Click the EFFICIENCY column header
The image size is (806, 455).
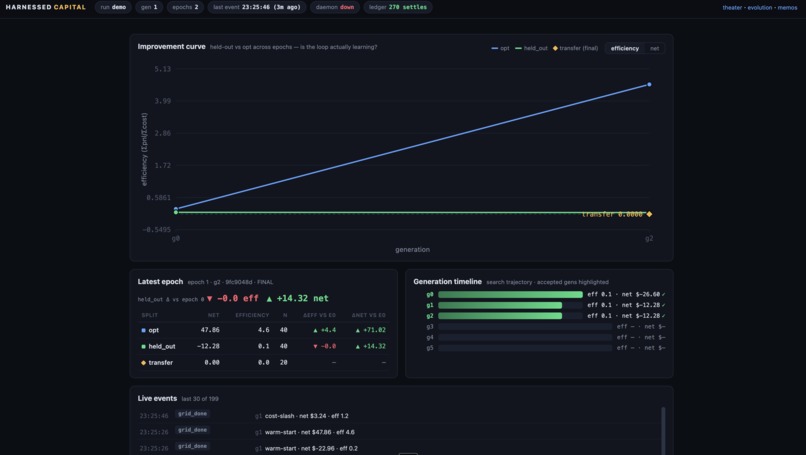coord(252,315)
